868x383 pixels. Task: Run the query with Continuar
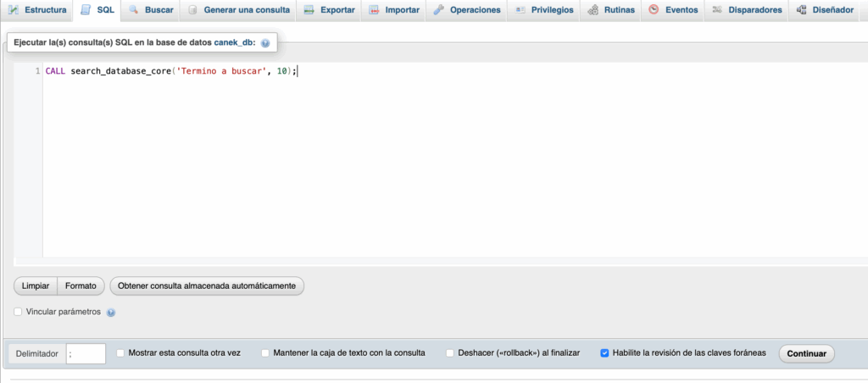click(807, 353)
